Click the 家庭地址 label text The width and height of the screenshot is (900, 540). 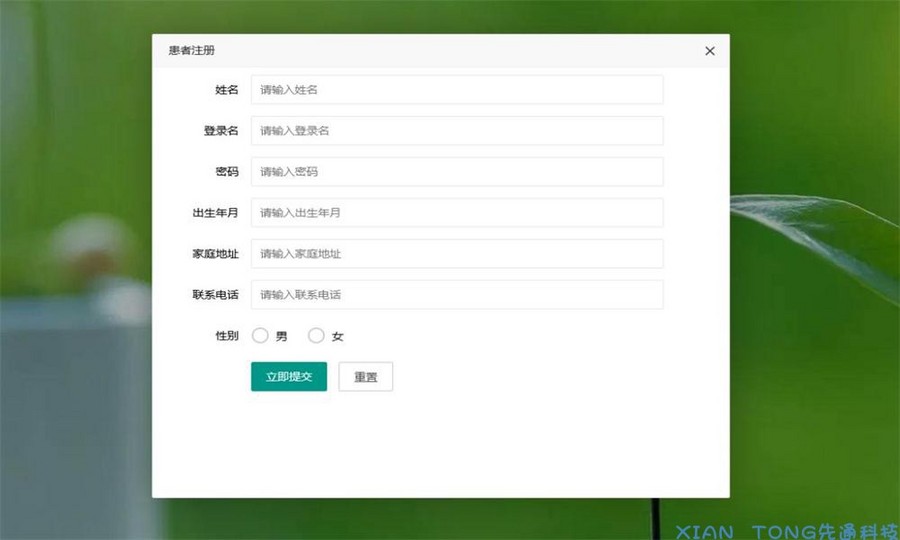click(215, 254)
